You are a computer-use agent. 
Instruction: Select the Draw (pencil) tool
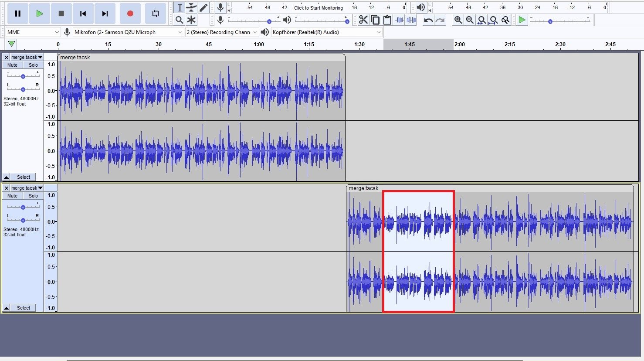tap(203, 7)
